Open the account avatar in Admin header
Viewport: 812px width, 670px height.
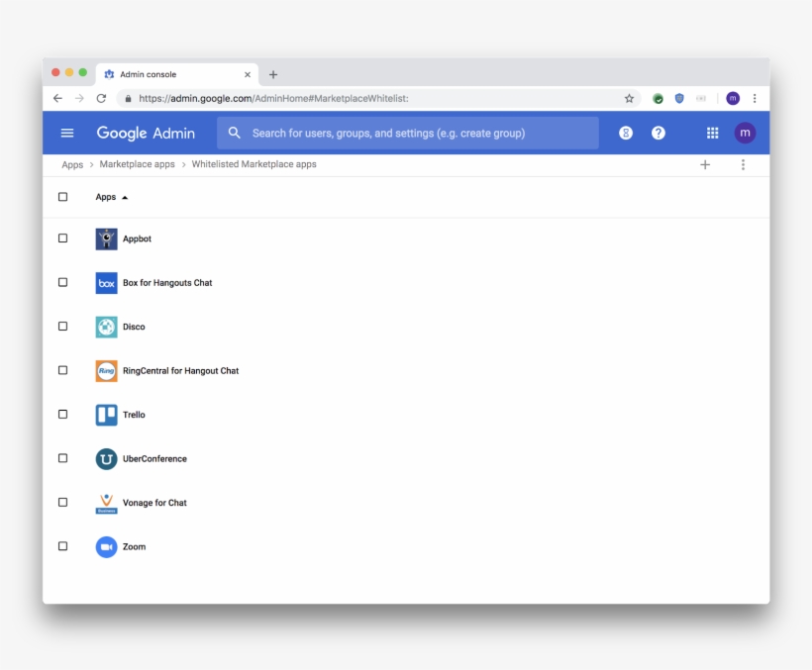pyautogui.click(x=745, y=133)
